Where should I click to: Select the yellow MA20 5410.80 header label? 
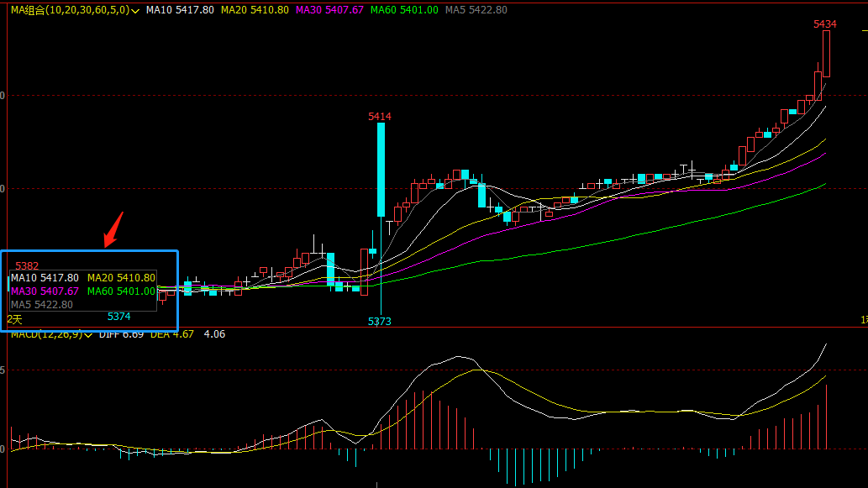[x=256, y=10]
